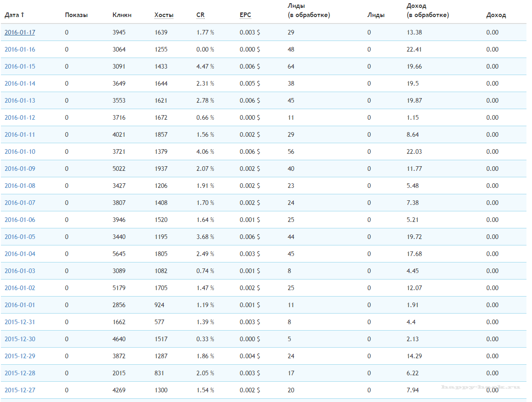The width and height of the screenshot is (532, 402).
Task: Click the Показы column header
Action: click(x=76, y=15)
